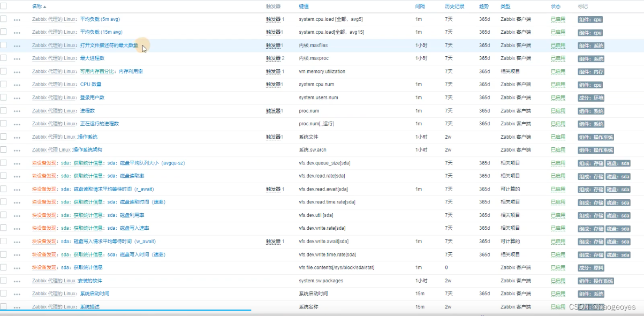Open the ellipsis menu for the w_await item
Viewport: 644px width, 316px height.
[17, 242]
